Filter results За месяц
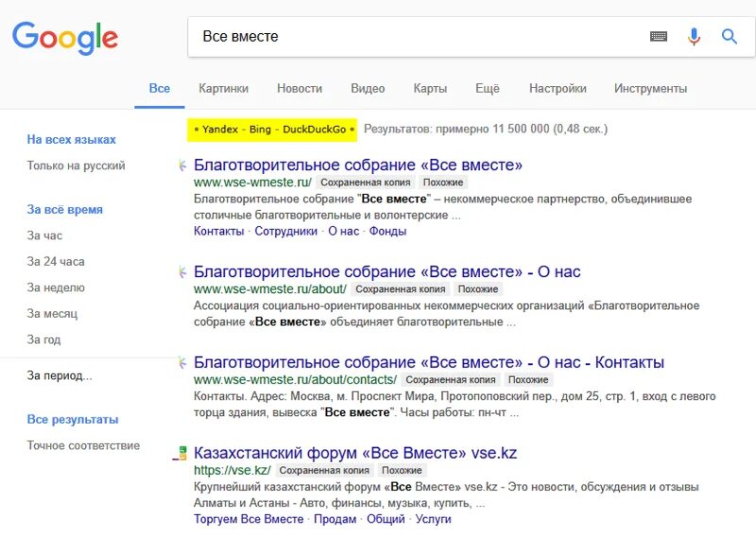This screenshot has height=536, width=756. [52, 314]
